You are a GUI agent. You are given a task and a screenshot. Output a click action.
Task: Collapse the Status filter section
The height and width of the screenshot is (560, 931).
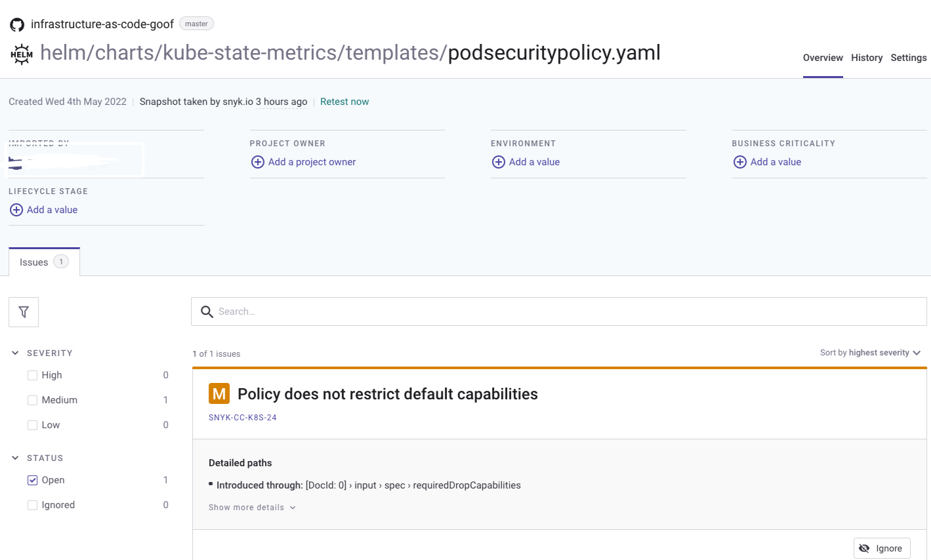(15, 458)
